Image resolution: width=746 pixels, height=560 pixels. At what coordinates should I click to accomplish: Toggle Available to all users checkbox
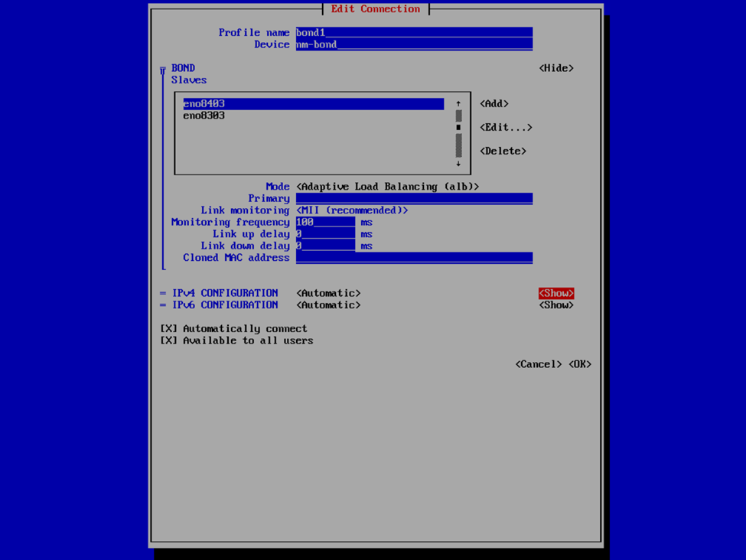[x=168, y=340]
